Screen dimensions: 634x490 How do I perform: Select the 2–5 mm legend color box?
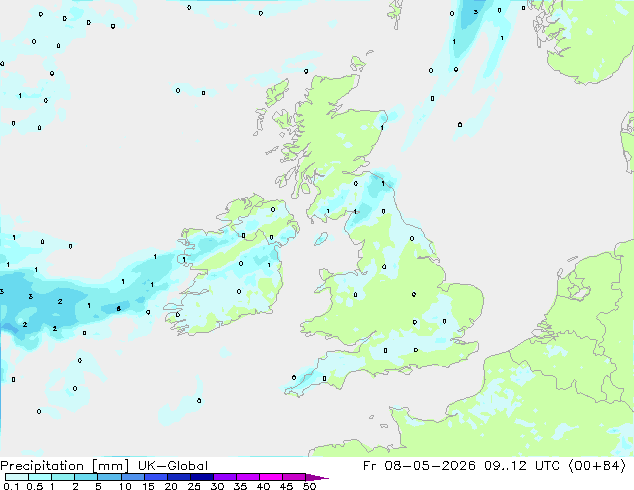tap(86, 477)
